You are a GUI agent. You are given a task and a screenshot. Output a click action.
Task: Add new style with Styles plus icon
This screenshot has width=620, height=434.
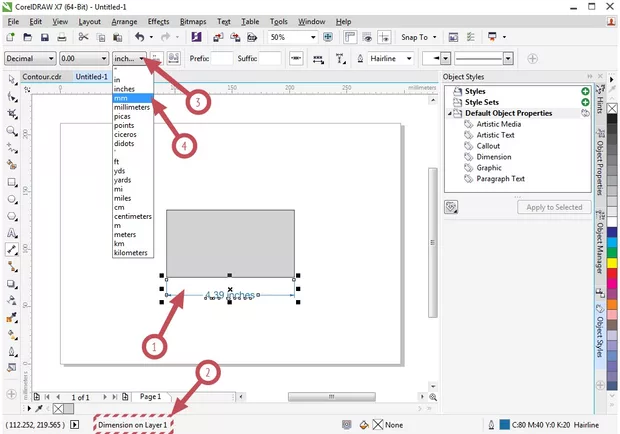(584, 92)
